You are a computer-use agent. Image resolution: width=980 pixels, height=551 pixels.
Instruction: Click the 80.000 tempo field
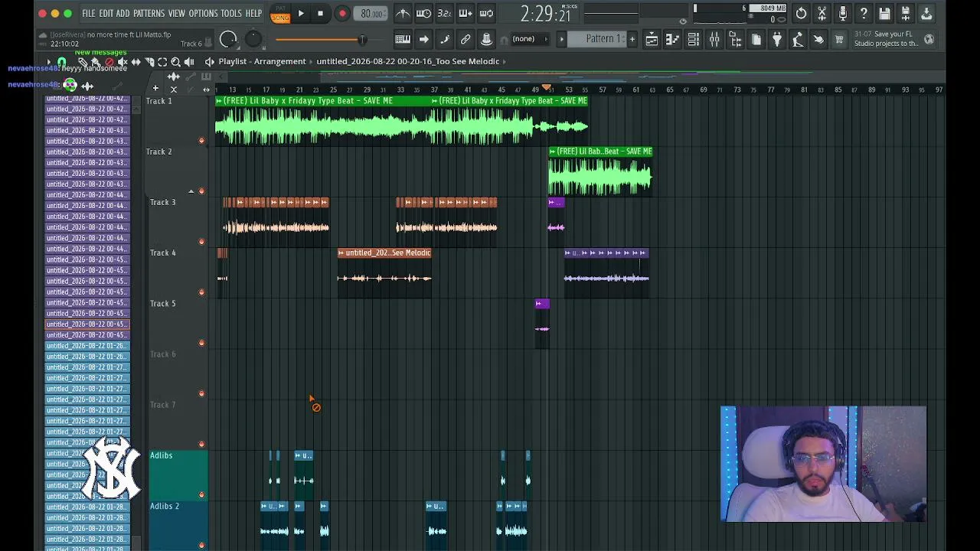point(372,14)
